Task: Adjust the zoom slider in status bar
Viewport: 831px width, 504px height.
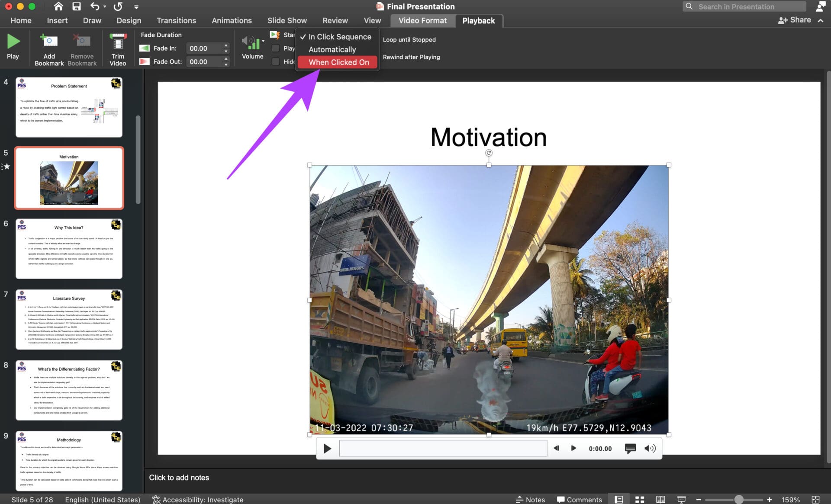Action: click(739, 499)
